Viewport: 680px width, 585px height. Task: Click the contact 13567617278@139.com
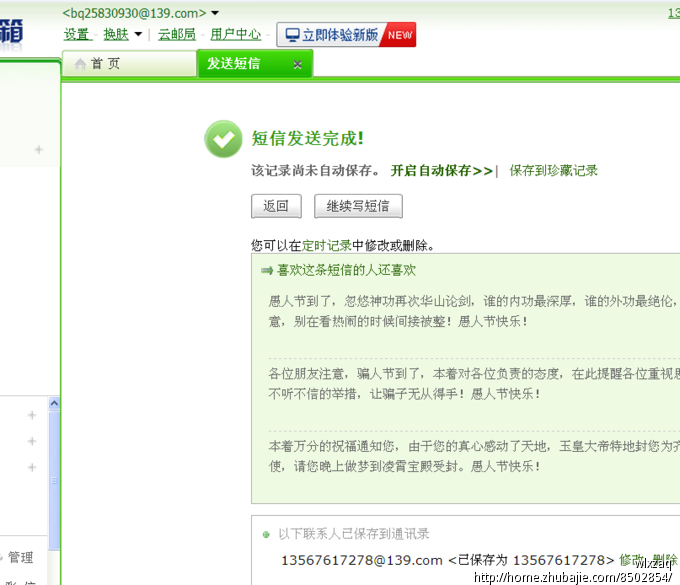coord(362,560)
